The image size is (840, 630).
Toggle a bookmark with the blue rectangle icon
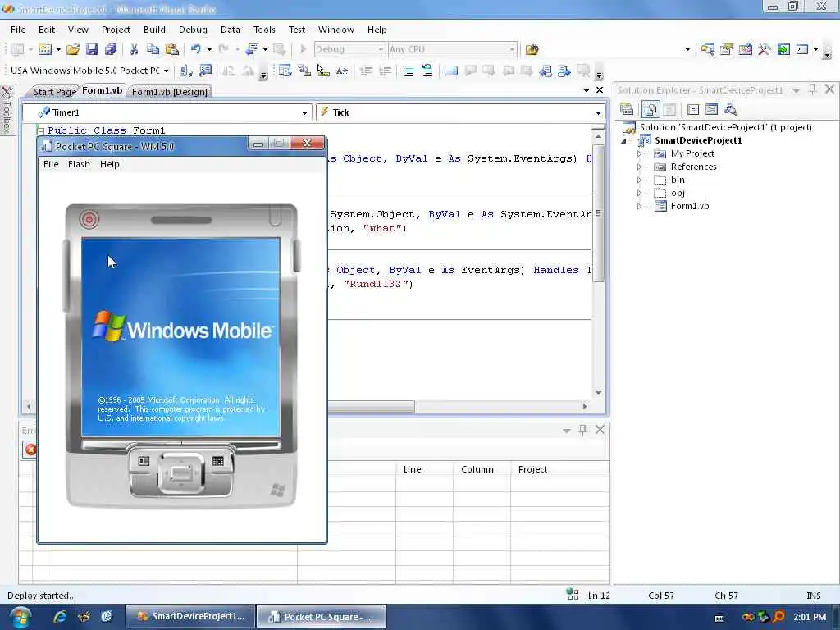click(x=451, y=71)
